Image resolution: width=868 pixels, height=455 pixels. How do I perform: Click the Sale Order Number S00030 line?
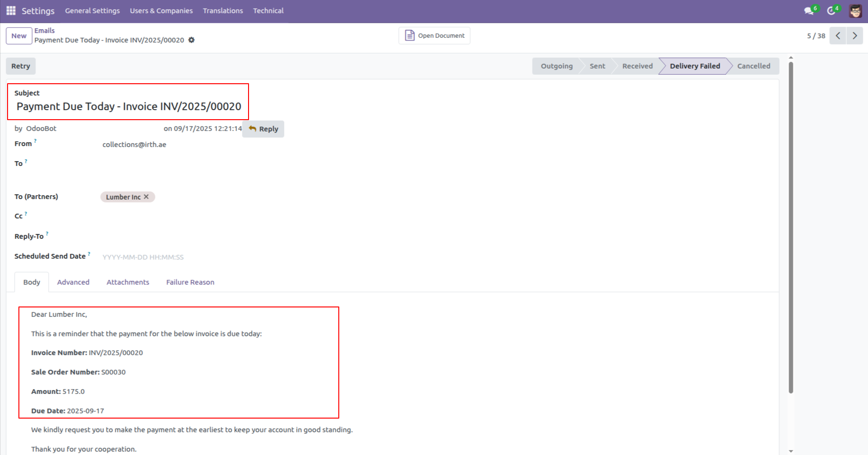click(78, 372)
